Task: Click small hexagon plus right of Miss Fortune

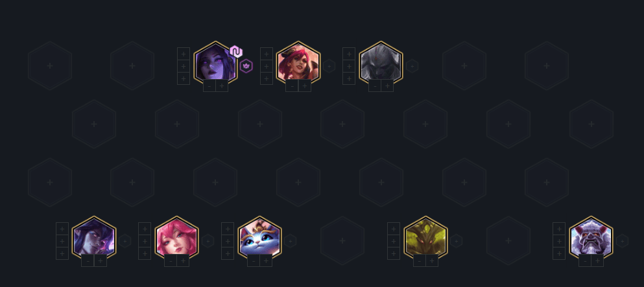Action: [329, 66]
